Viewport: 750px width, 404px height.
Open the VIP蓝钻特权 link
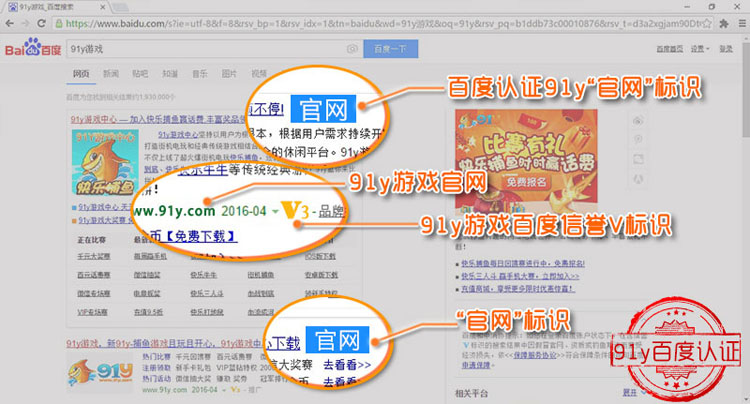click(x=237, y=368)
